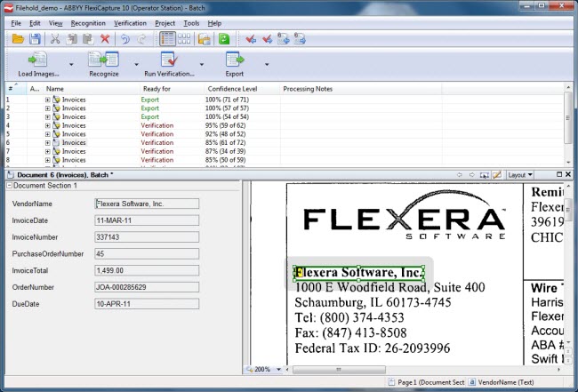Click the second red checkmark with right arrow icon
Screen dimensions: 578x392
point(268,39)
